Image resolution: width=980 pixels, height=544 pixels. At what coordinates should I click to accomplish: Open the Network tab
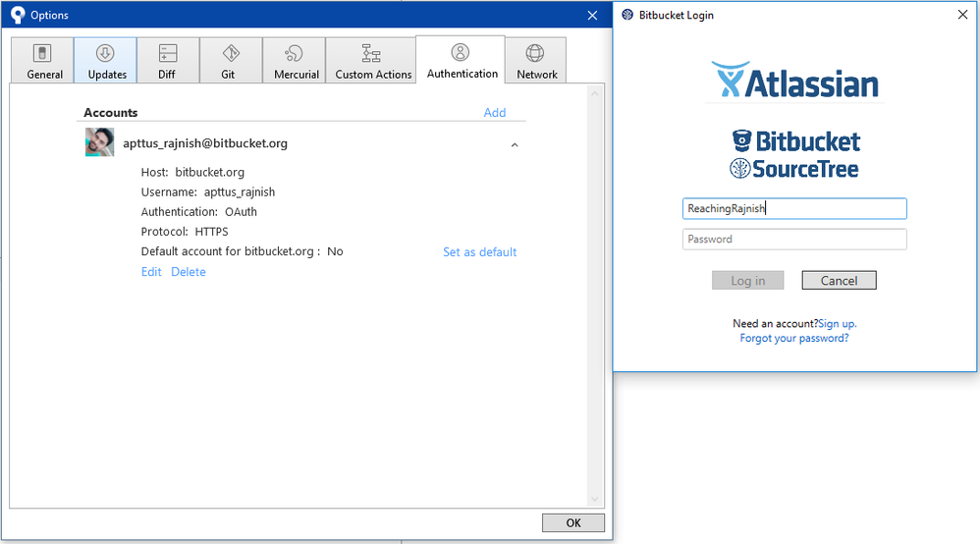click(535, 60)
